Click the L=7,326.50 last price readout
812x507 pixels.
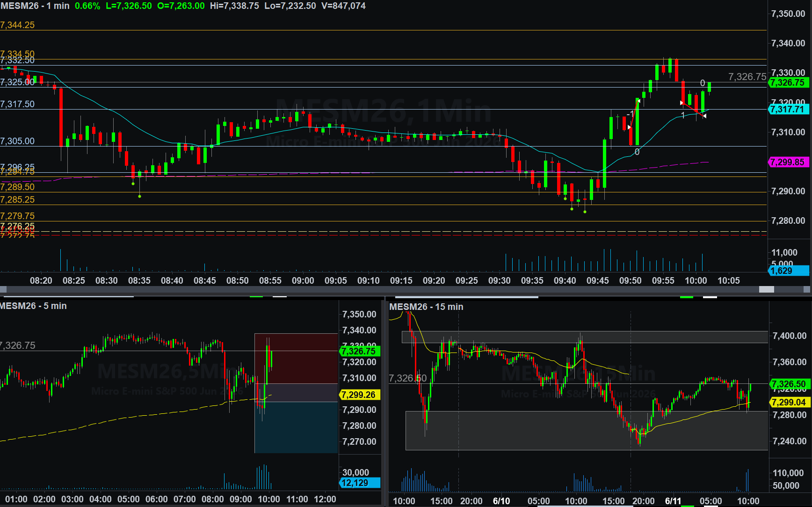click(129, 6)
